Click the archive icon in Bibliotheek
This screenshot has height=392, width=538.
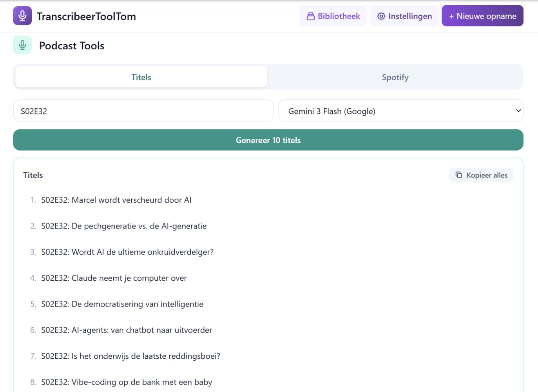click(311, 16)
